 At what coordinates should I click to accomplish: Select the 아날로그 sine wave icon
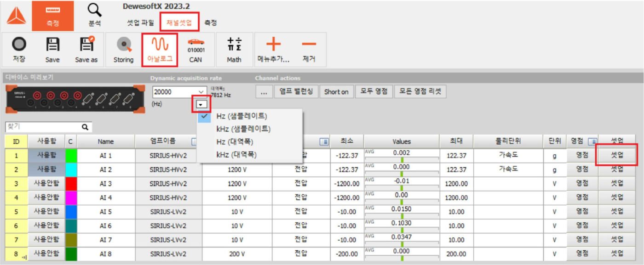(x=160, y=50)
